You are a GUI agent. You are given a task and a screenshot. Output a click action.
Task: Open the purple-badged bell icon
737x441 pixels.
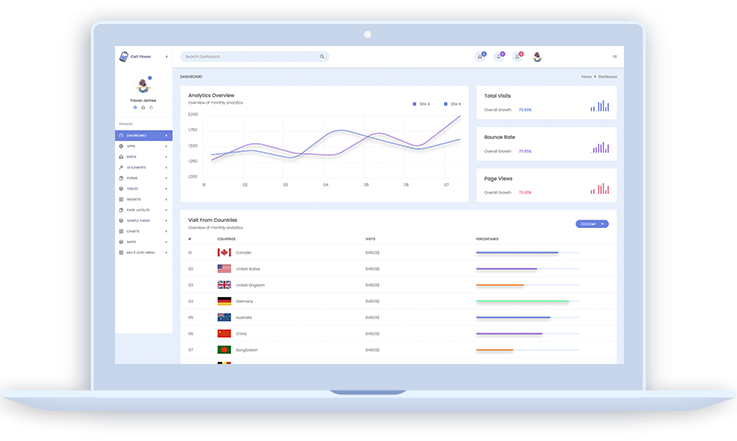click(x=499, y=56)
